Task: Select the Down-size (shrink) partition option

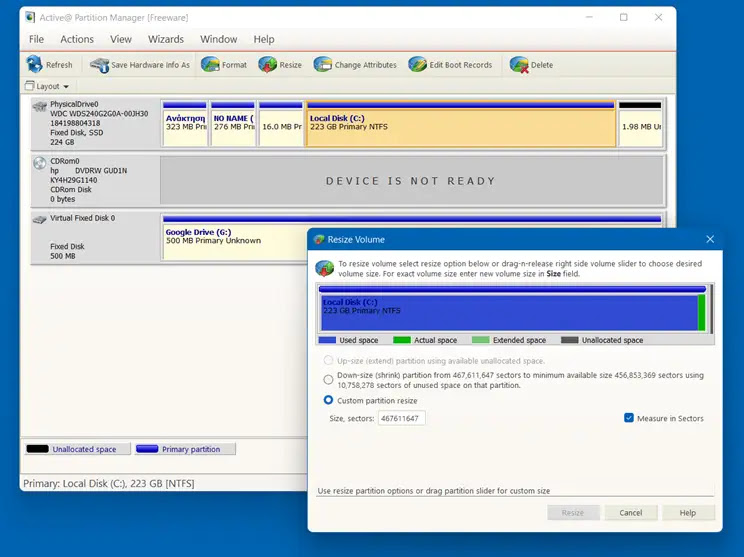Action: (328, 380)
